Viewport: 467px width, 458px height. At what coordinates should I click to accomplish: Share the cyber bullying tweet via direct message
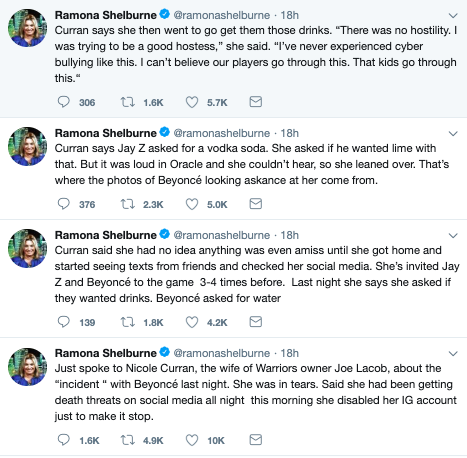pos(256,102)
